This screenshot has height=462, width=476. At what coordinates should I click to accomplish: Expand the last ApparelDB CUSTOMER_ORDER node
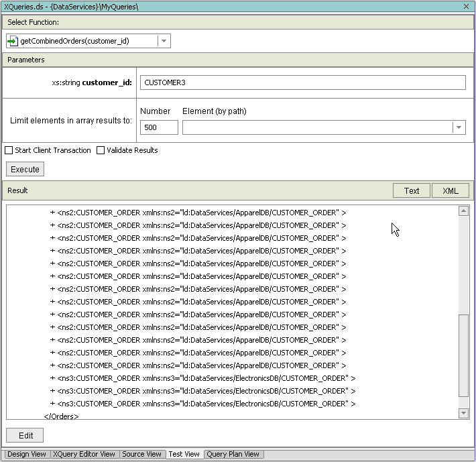(x=52, y=365)
